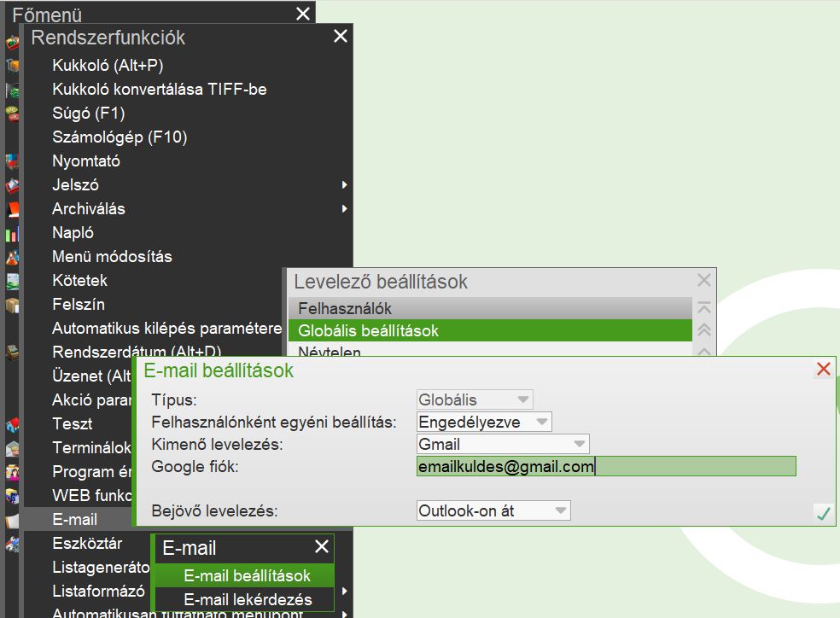Close the E-mail beállítások dialog with red X

point(824,369)
